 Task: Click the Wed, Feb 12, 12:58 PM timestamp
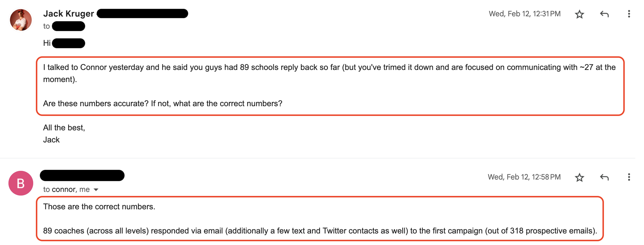(x=524, y=177)
